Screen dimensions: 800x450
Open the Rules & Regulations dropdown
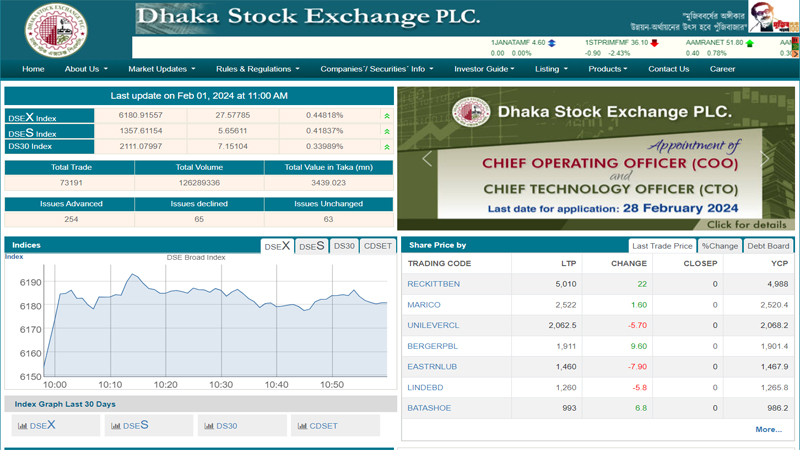coord(257,69)
